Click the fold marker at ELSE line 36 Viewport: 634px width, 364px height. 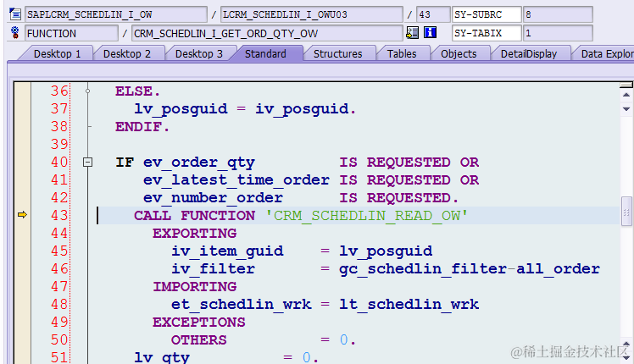tap(88, 91)
